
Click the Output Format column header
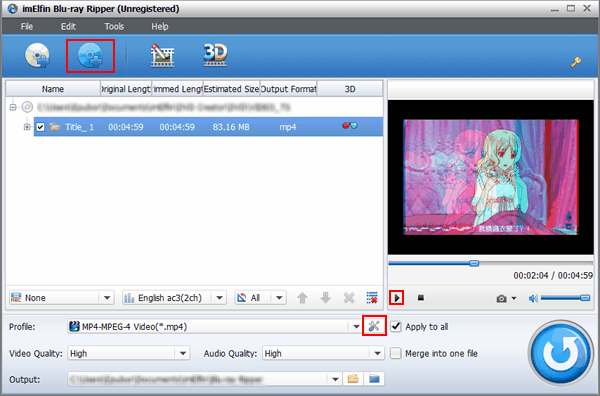tap(289, 89)
